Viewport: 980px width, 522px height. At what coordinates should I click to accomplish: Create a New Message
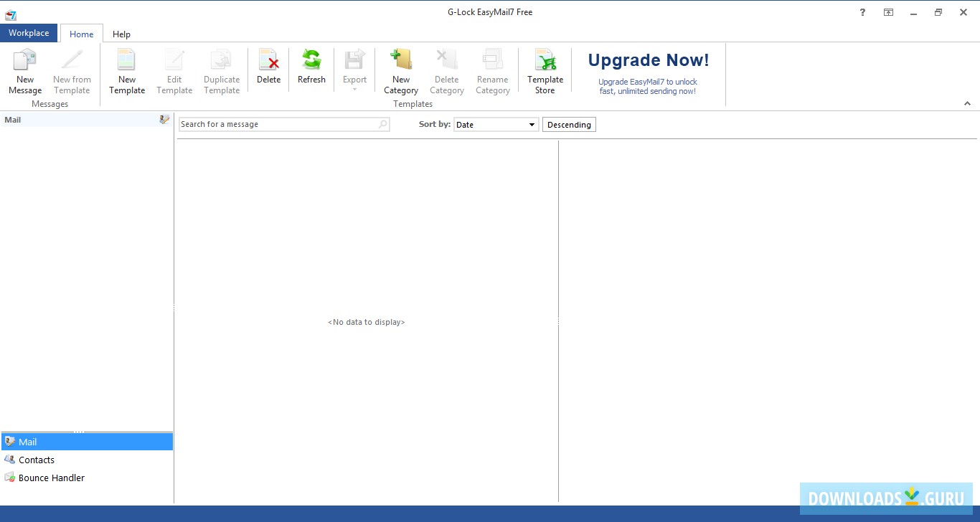pyautogui.click(x=25, y=72)
